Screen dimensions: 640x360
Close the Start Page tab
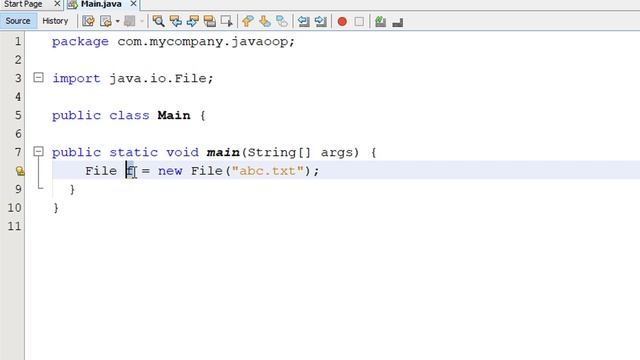click(x=57, y=4)
